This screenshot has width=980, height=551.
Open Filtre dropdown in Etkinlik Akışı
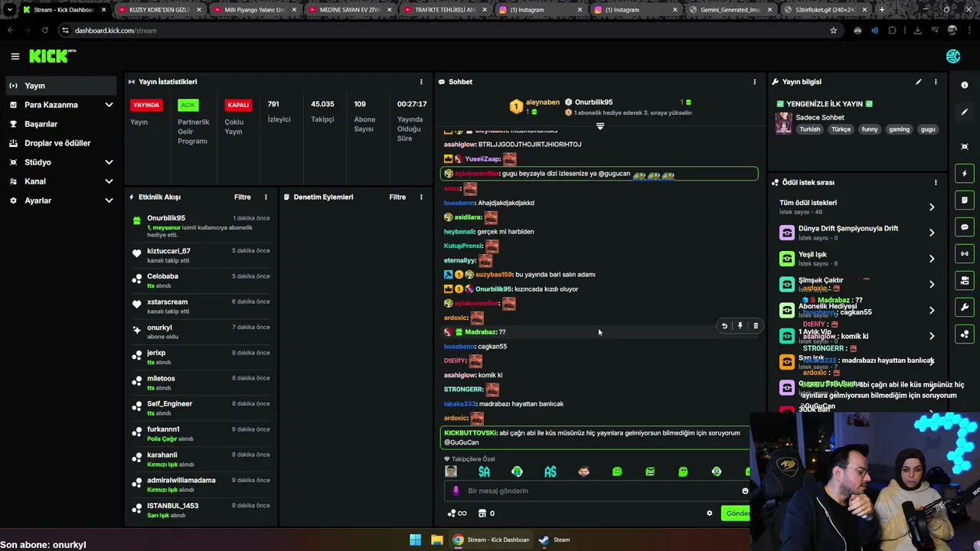pos(243,197)
